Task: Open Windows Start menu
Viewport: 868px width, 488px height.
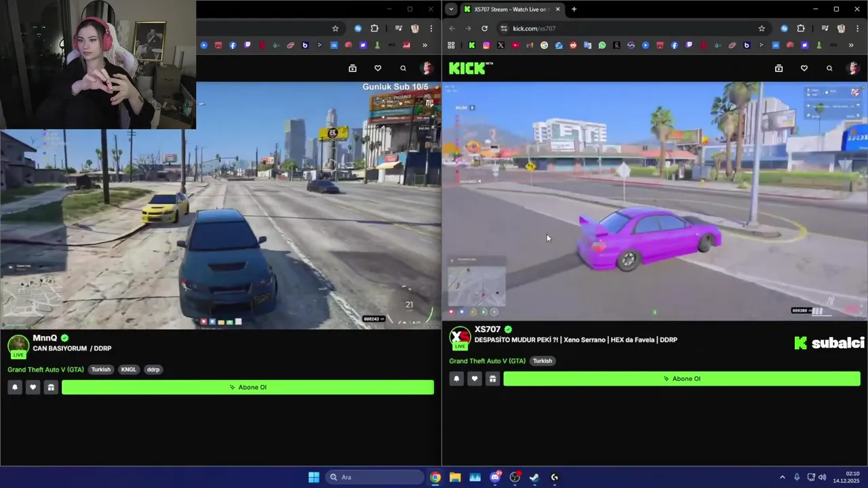Action: coord(314,477)
